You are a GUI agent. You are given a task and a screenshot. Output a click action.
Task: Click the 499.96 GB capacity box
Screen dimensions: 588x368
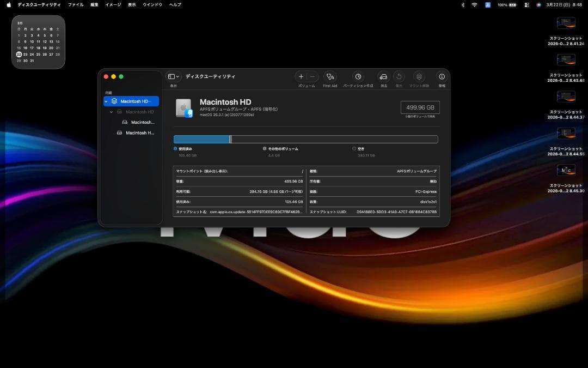click(420, 107)
